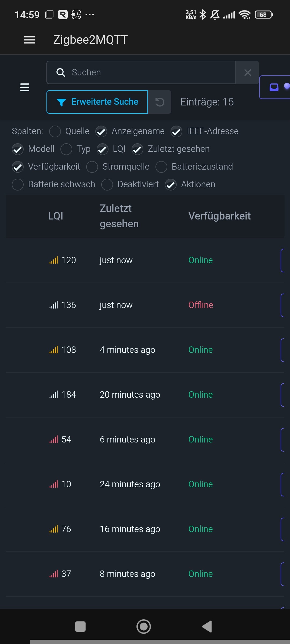Uncheck the Anzeigename column
The width and height of the screenshot is (290, 644).
tap(102, 131)
